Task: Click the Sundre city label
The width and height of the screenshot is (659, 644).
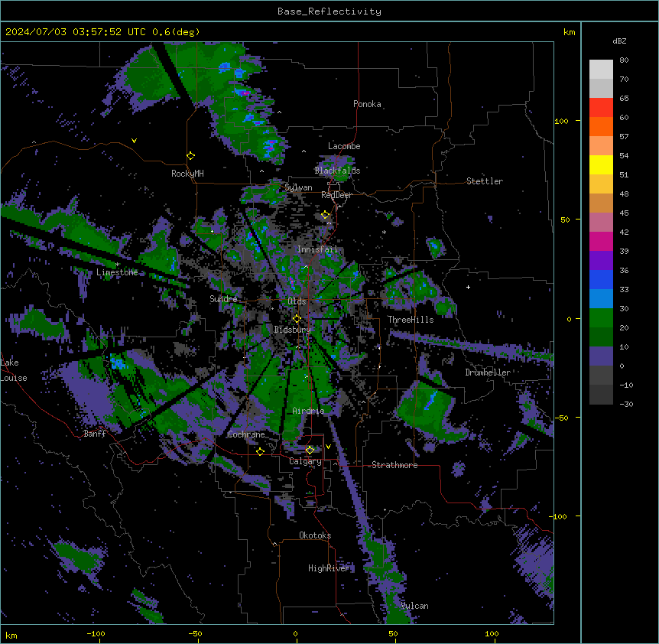Action: pyautogui.click(x=223, y=299)
